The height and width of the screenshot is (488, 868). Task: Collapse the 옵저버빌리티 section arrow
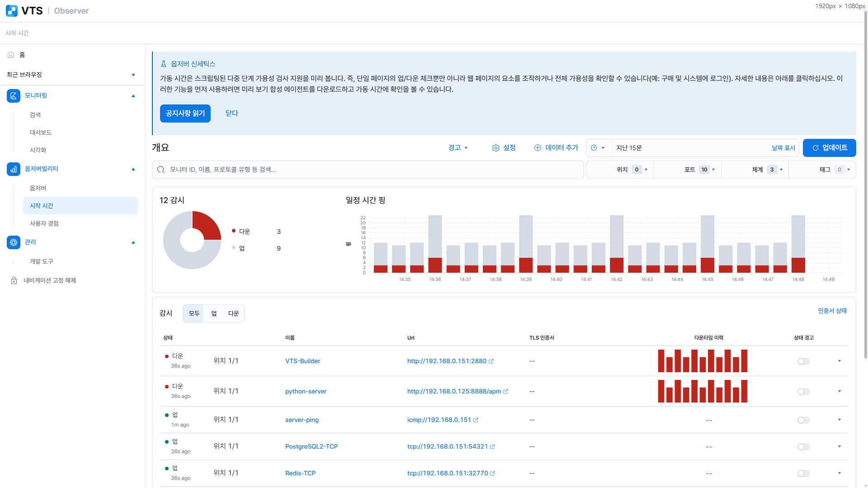point(133,169)
